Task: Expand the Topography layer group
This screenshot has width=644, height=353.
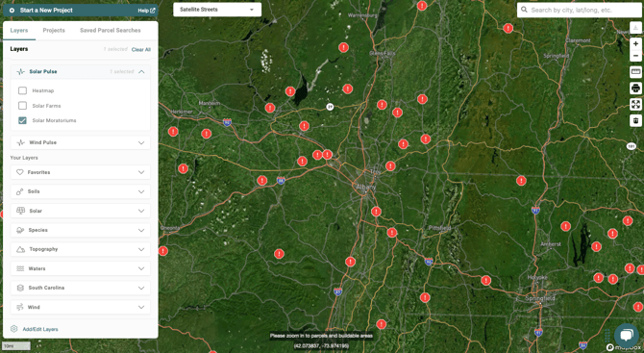Action: click(x=80, y=249)
